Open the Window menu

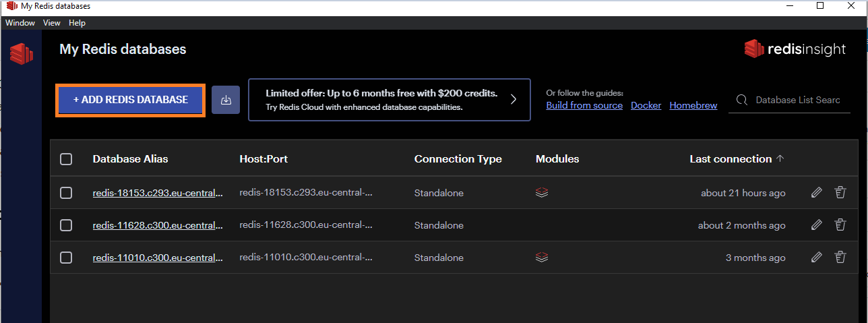20,23
